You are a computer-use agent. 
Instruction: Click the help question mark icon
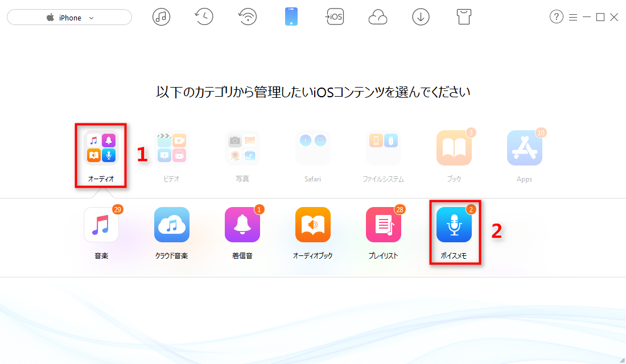click(x=557, y=17)
